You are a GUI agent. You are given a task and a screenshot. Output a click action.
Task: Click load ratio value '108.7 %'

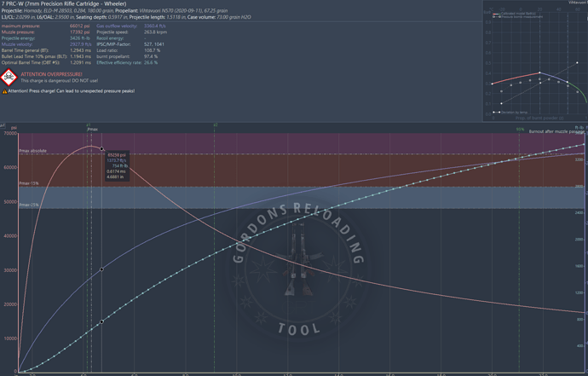152,50
